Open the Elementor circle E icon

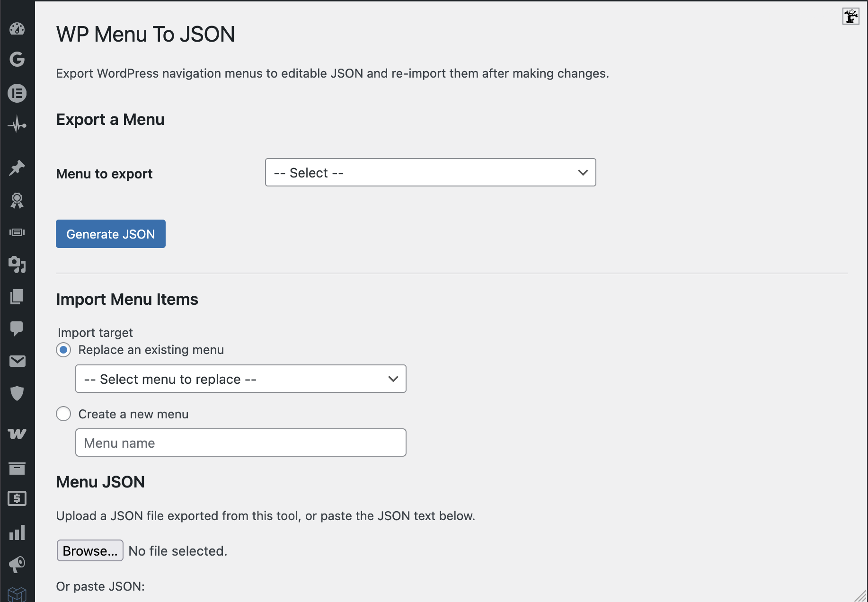tap(17, 93)
